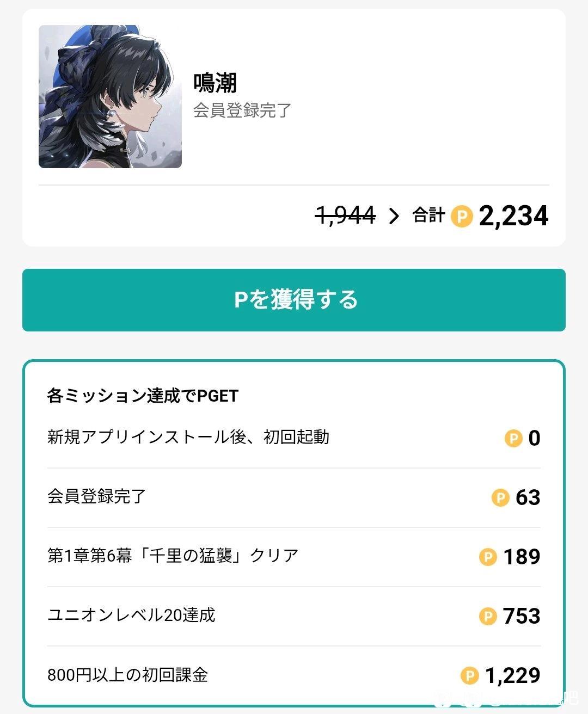Viewport: 588px width, 714px height.
Task: Click the 各ミッション達成でPGET heading
Action: tap(143, 396)
